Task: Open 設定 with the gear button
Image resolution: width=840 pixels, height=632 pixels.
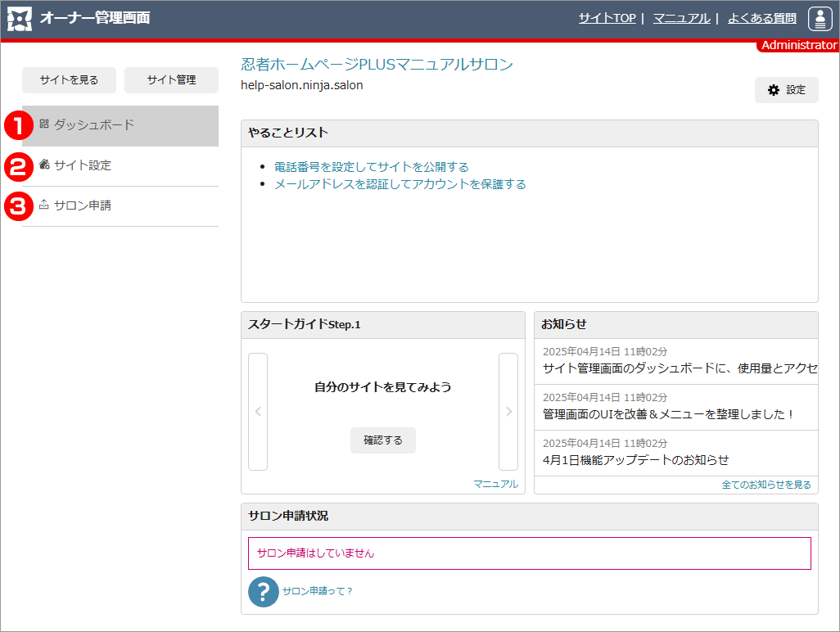Action: pyautogui.click(x=786, y=90)
